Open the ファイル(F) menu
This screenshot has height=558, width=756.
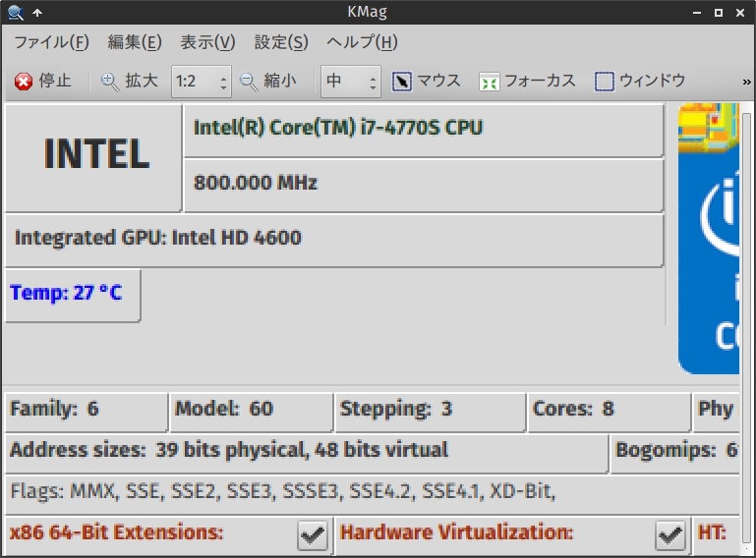click(x=51, y=42)
